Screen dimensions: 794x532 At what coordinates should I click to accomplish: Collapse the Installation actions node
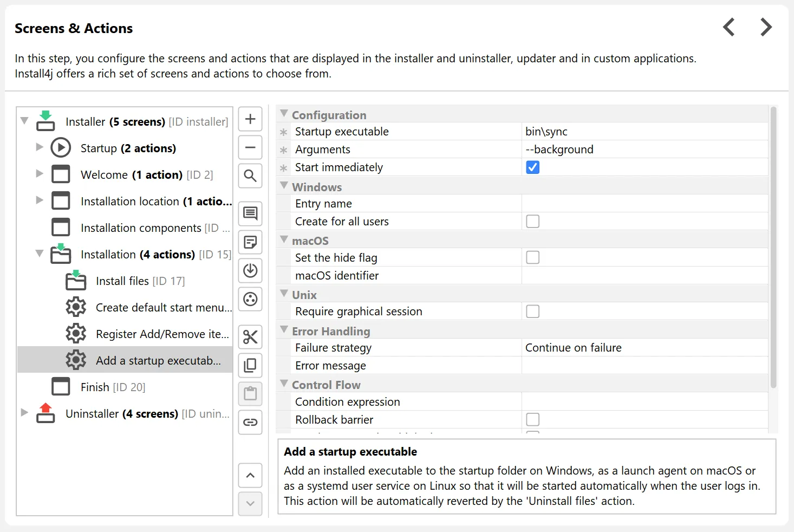click(40, 254)
